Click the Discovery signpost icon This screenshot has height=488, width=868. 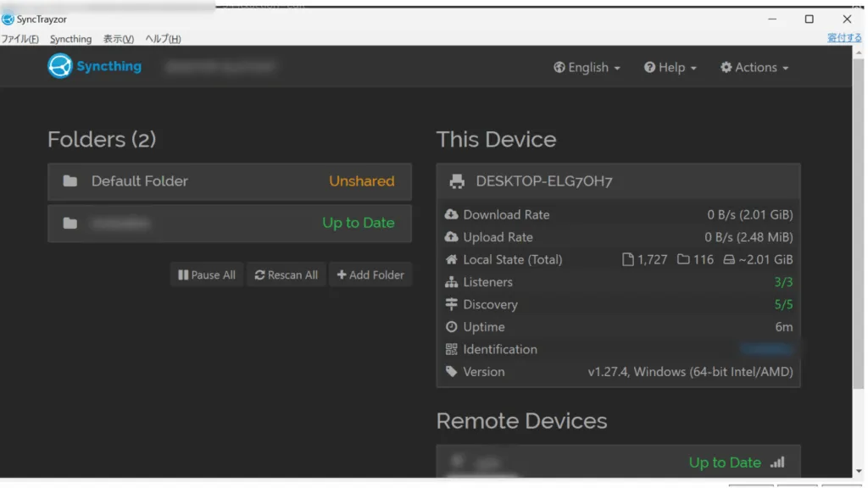click(x=451, y=304)
